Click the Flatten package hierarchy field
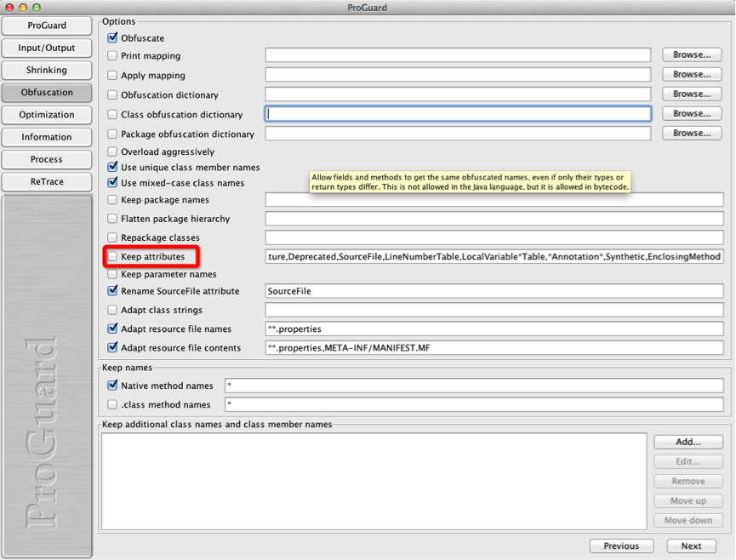Screen dimensions: 736x560 pos(494,218)
